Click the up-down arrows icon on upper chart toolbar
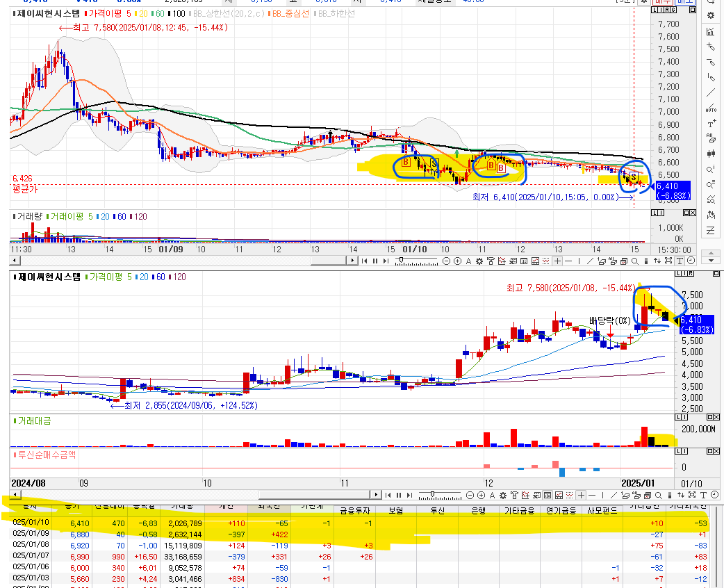The image size is (724, 588). pos(657,261)
